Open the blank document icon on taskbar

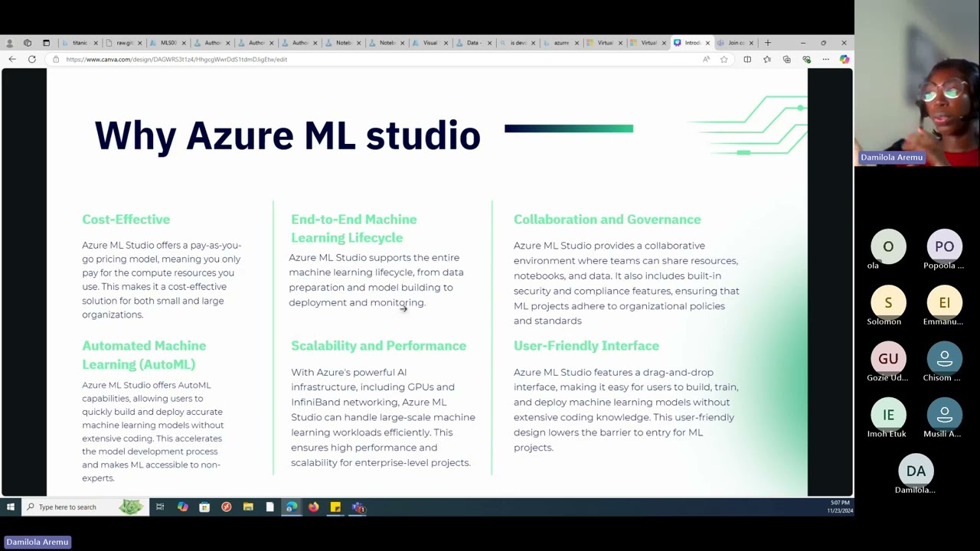pos(269,507)
